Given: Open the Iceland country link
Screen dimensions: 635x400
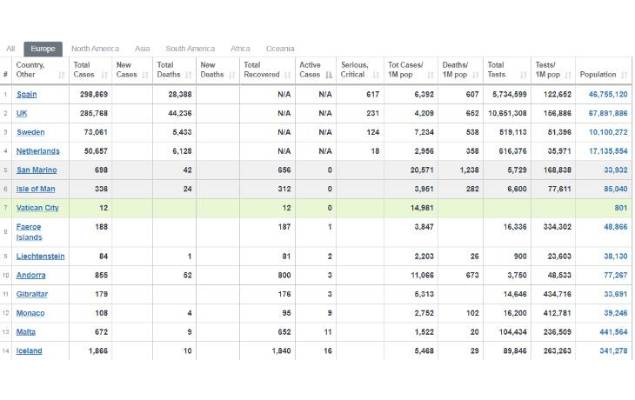Looking at the screenshot, I should [30, 351].
